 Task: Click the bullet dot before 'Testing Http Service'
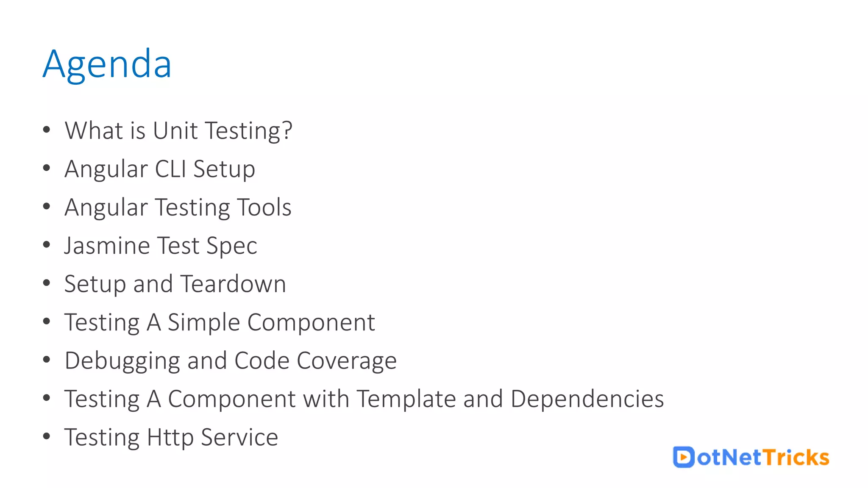coord(47,436)
